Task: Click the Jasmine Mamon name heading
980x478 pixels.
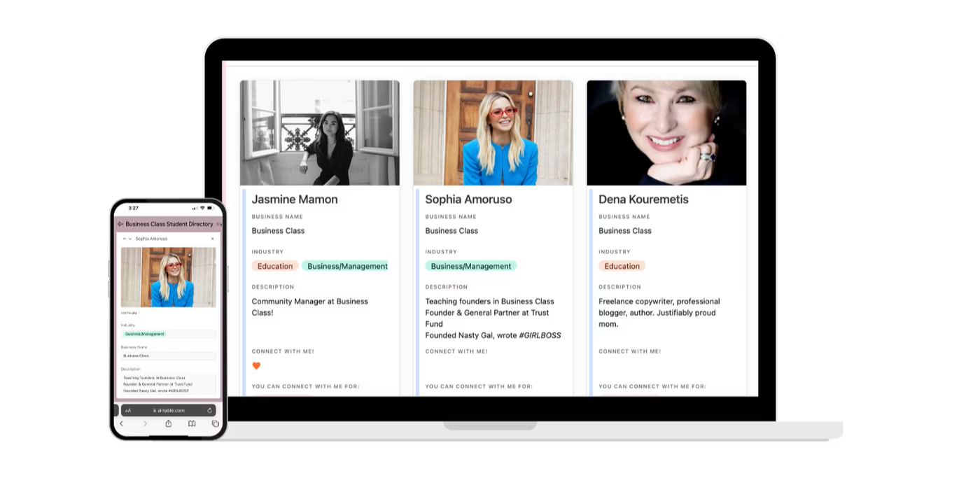Action: (295, 199)
